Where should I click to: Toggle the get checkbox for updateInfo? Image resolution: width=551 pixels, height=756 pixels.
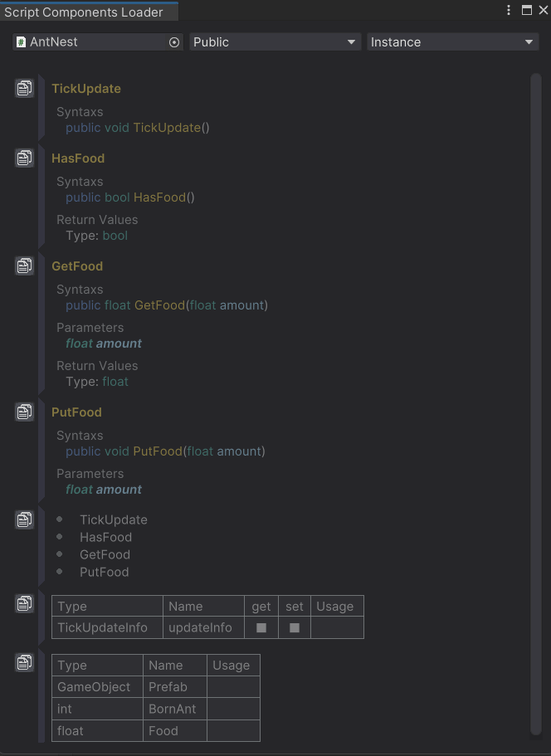point(261,627)
